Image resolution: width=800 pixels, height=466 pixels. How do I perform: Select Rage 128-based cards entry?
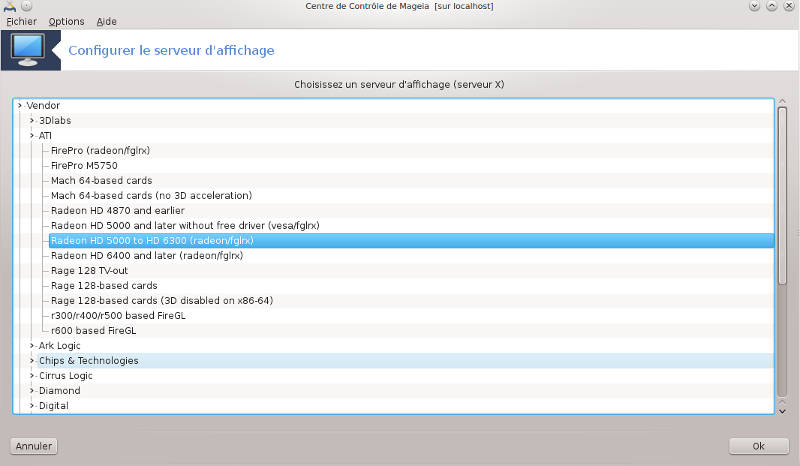tap(104, 286)
